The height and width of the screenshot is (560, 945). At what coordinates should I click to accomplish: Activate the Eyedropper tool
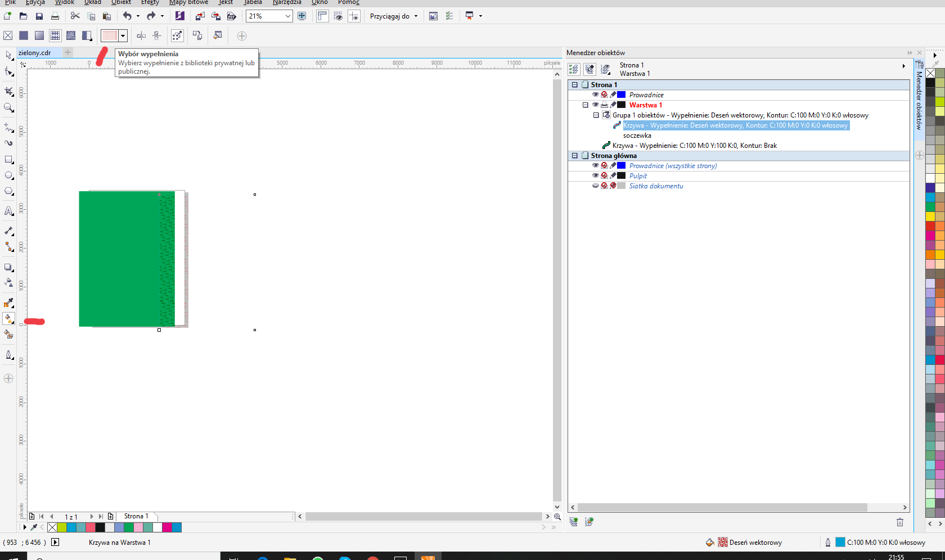pyautogui.click(x=8, y=303)
